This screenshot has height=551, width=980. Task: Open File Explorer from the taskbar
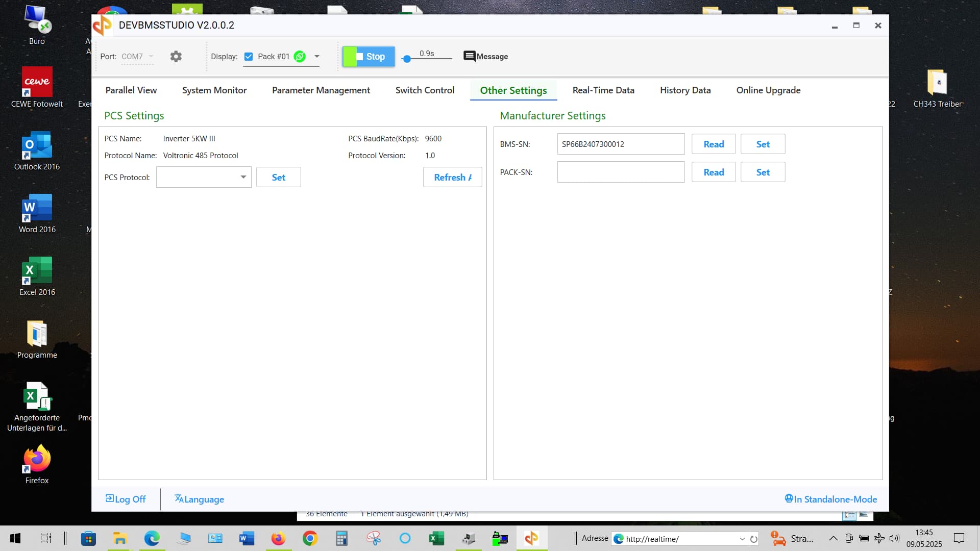tap(120, 538)
